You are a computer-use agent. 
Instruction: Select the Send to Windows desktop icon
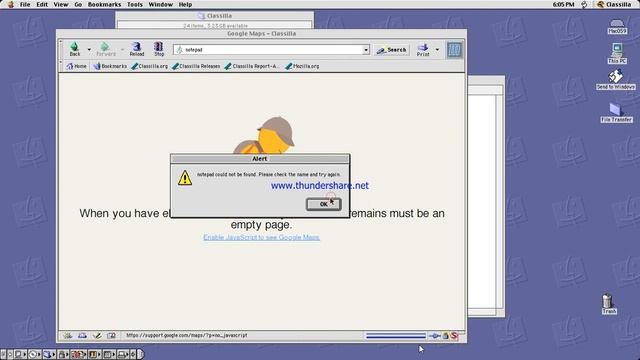(616, 80)
